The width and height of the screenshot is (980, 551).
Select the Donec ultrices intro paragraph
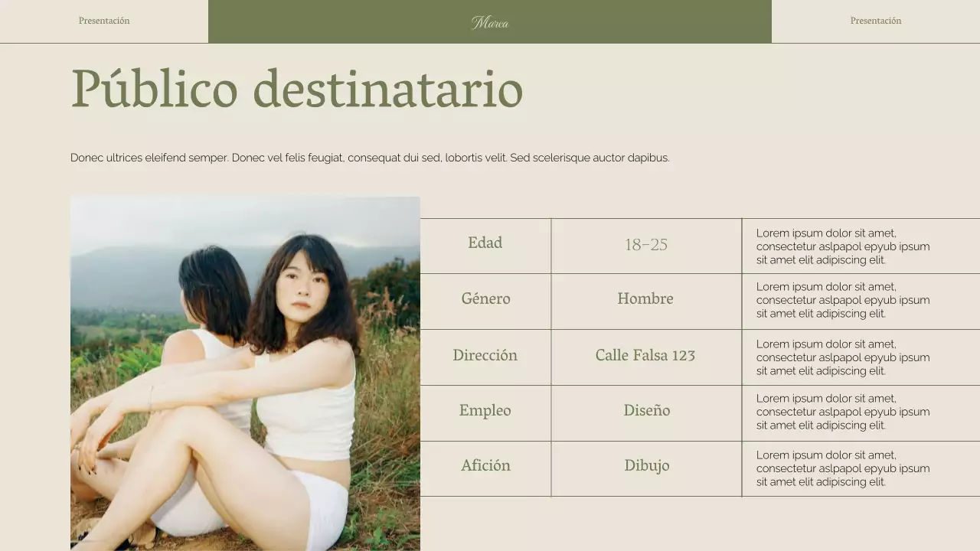click(x=370, y=158)
